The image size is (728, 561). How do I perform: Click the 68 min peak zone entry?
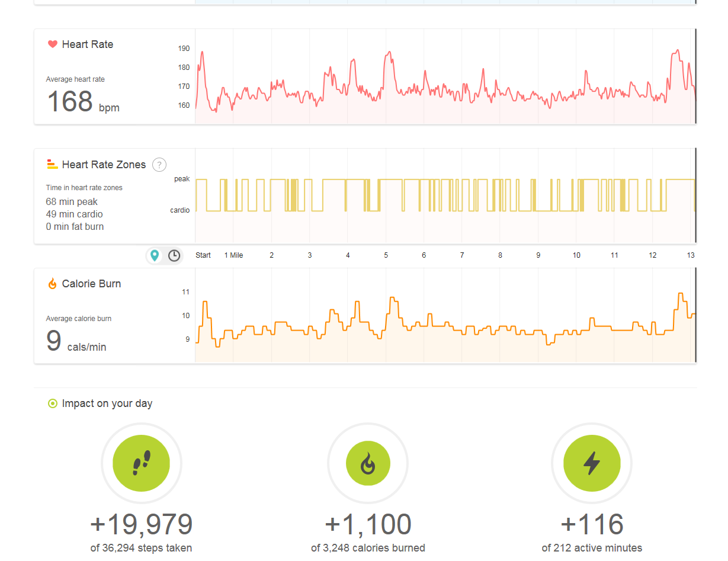[72, 201]
